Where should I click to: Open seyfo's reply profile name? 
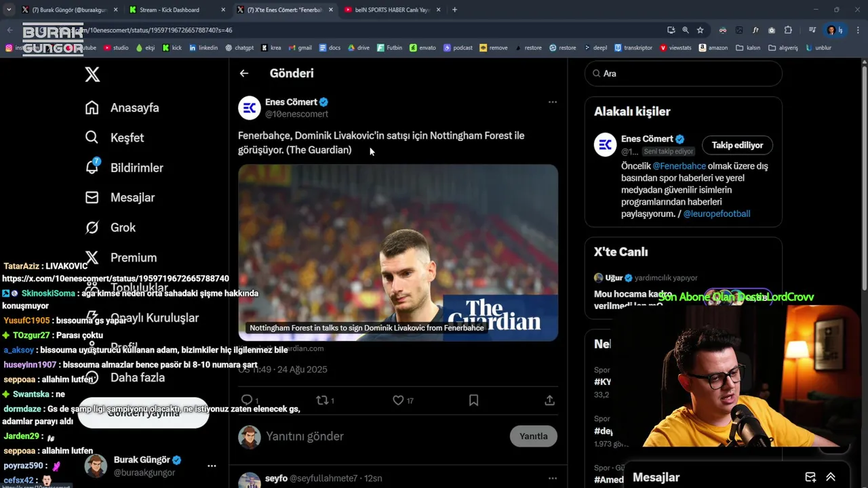276,479
